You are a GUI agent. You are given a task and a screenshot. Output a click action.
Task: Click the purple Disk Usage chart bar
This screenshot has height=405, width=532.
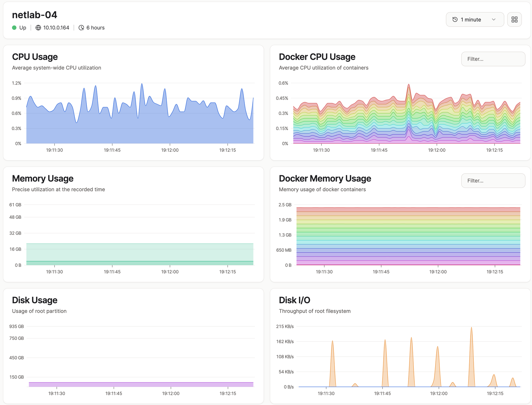point(141,385)
